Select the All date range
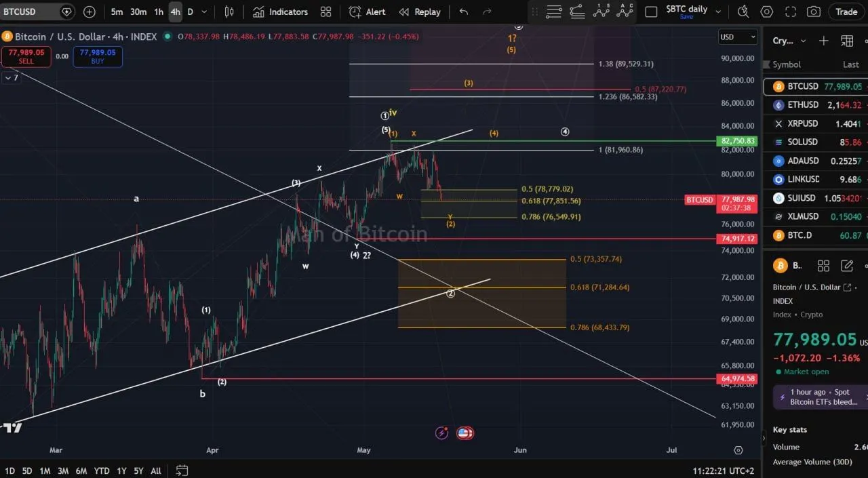Screen dimensions: 868x478 coord(155,471)
